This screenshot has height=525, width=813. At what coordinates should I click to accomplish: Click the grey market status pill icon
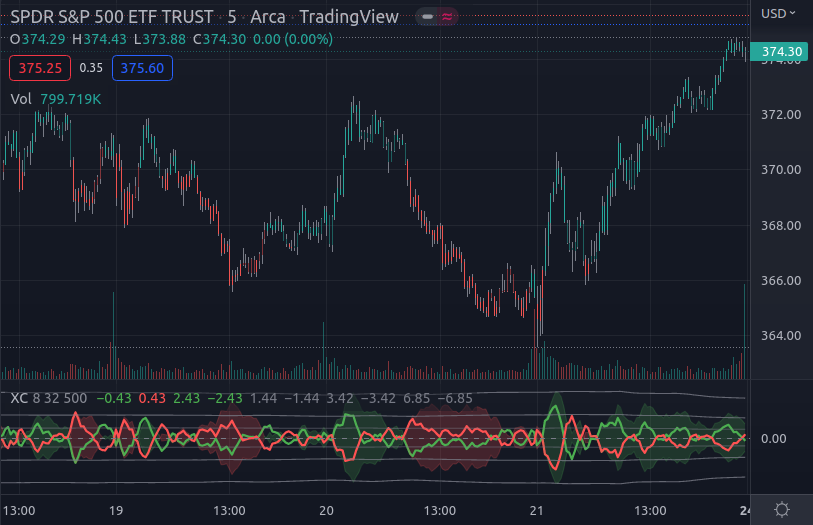427,17
